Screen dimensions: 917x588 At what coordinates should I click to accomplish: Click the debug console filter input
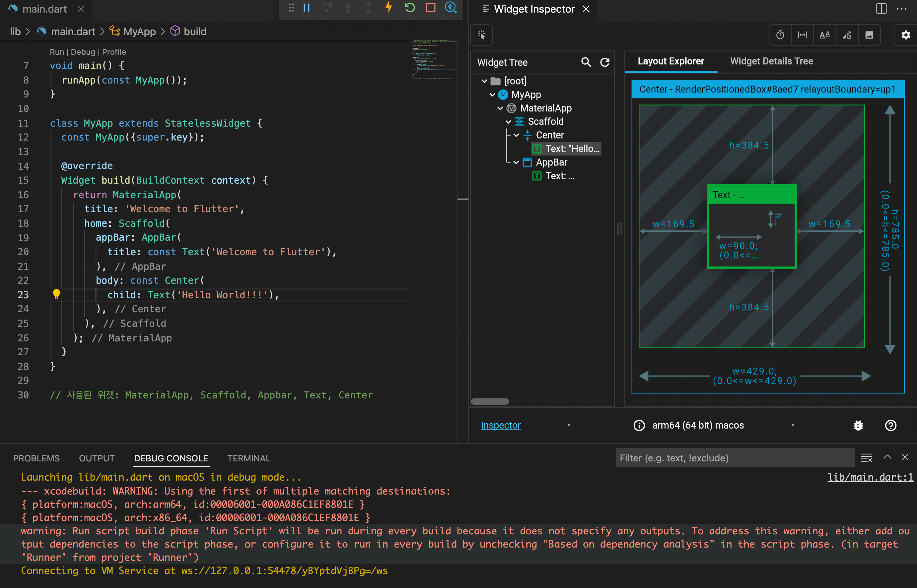pos(734,458)
